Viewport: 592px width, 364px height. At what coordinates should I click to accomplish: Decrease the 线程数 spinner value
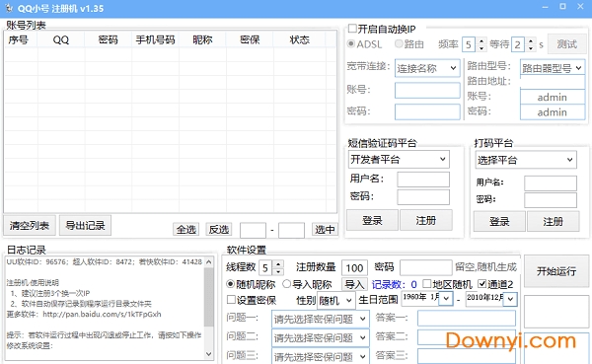click(278, 271)
